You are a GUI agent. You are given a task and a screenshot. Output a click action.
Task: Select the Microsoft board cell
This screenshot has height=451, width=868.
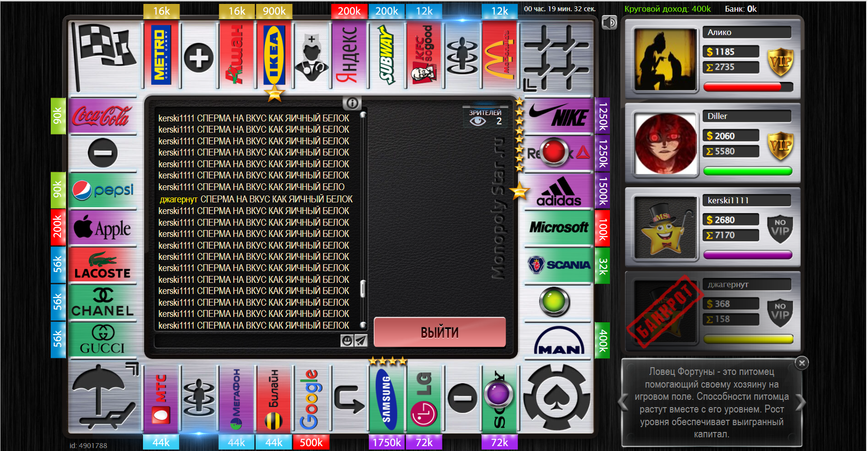pos(559,228)
